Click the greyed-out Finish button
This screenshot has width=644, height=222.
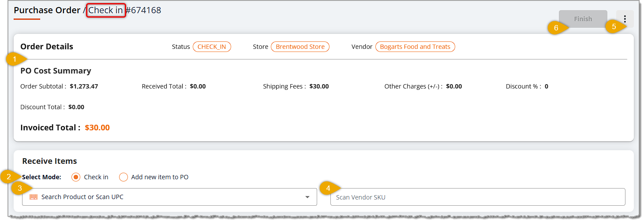[x=583, y=19]
